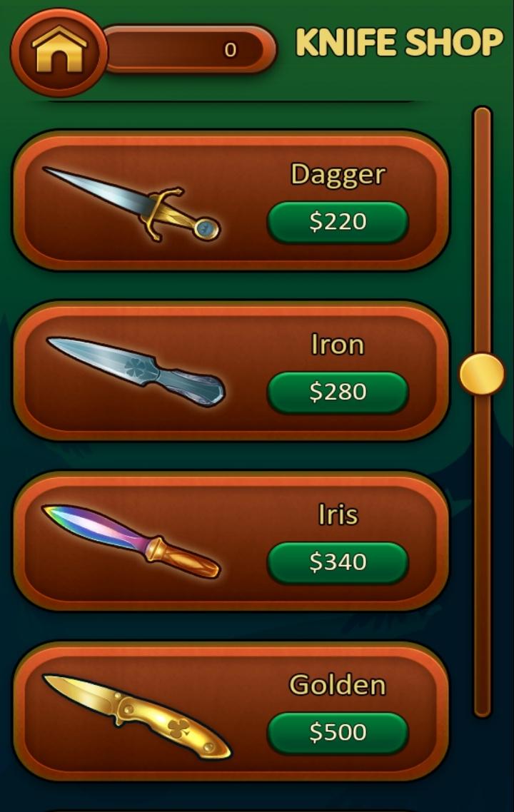Click the KNIFE SHOP title
Image resolution: width=514 pixels, height=812 pixels.
click(x=399, y=43)
